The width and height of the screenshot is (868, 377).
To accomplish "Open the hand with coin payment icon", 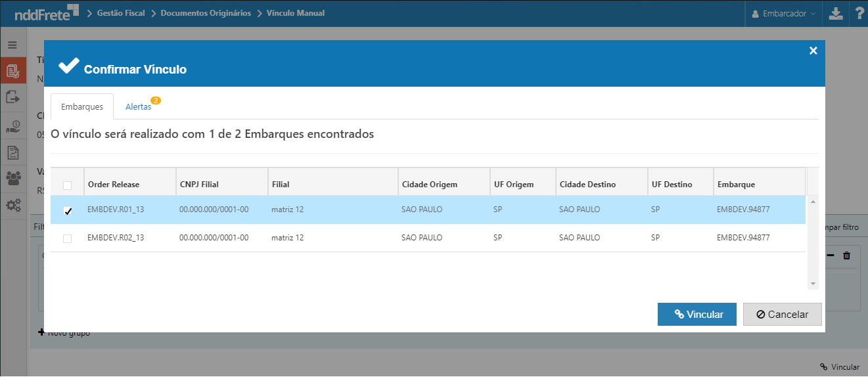I will (x=12, y=125).
